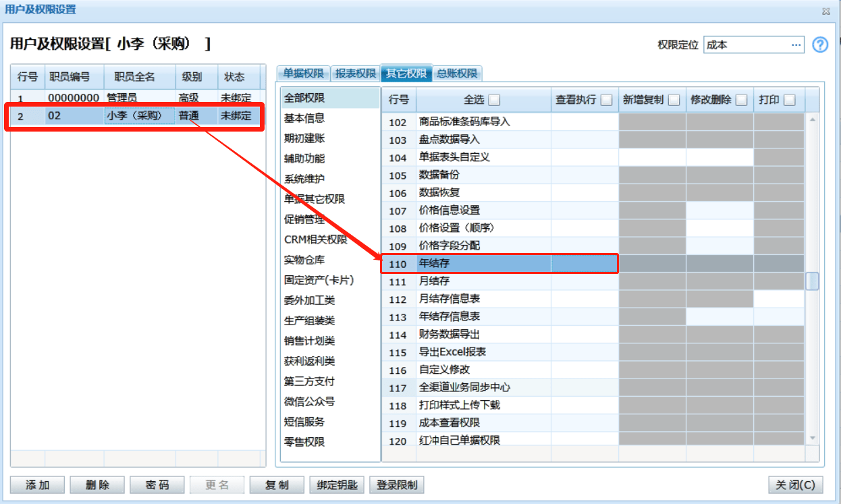Click the 绑定钥匙 button
Viewport: 841px width, 504px height.
point(337,485)
